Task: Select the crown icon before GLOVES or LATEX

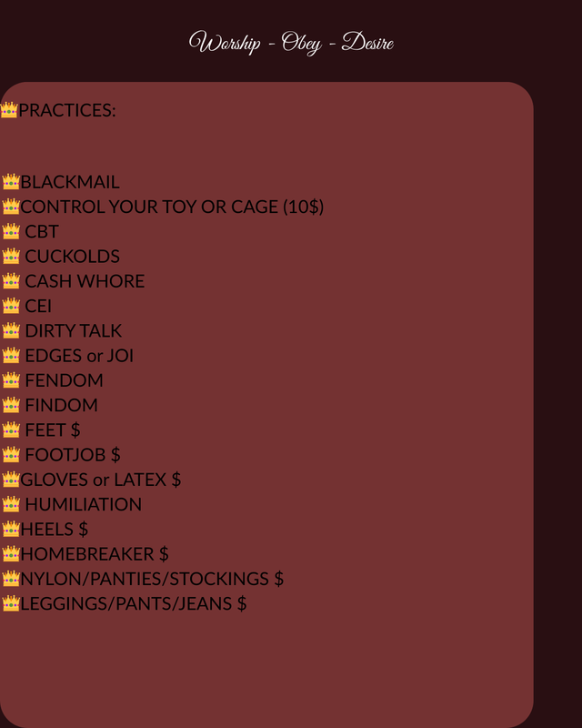Action: (11, 480)
